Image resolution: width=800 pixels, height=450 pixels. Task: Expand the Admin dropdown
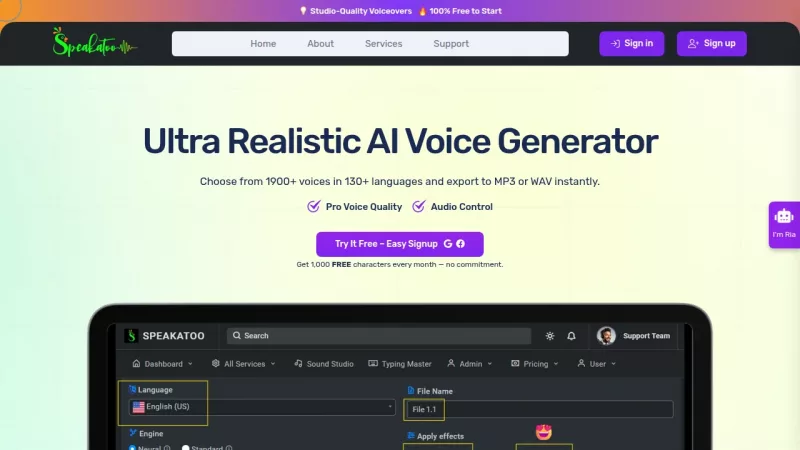pyautogui.click(x=469, y=364)
